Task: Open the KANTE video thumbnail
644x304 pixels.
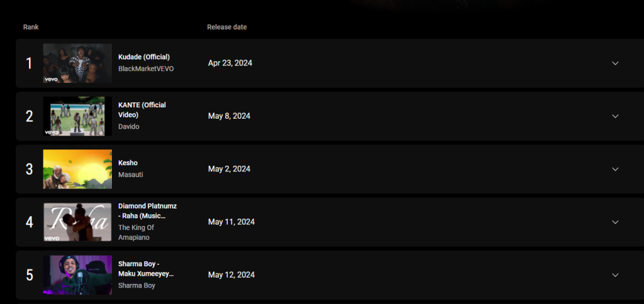Action: [x=77, y=116]
